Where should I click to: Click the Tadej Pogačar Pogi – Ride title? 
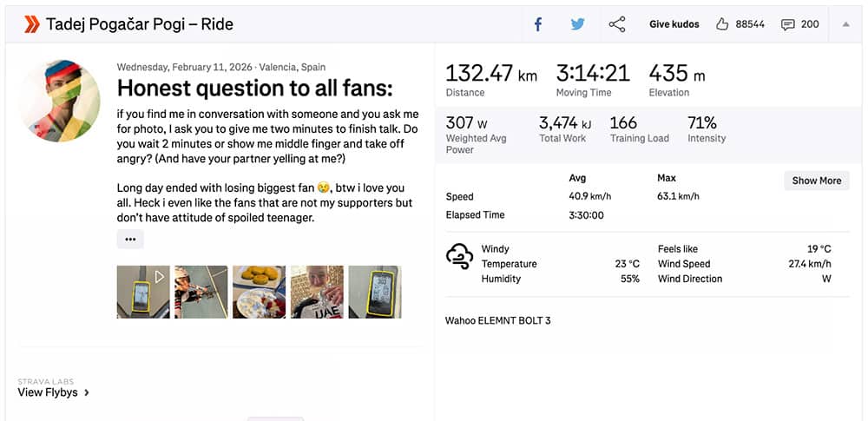(x=139, y=24)
